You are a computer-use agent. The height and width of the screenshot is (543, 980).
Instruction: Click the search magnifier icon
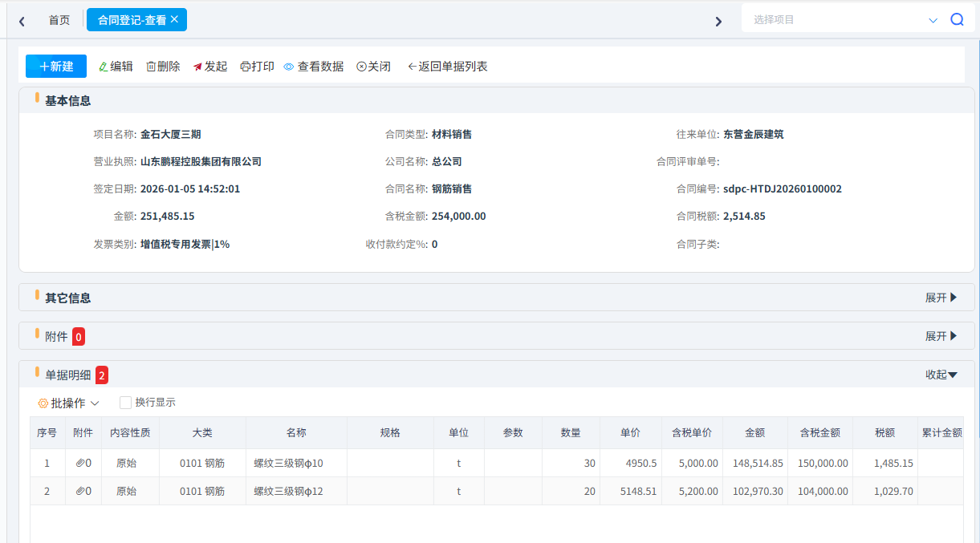(x=957, y=20)
